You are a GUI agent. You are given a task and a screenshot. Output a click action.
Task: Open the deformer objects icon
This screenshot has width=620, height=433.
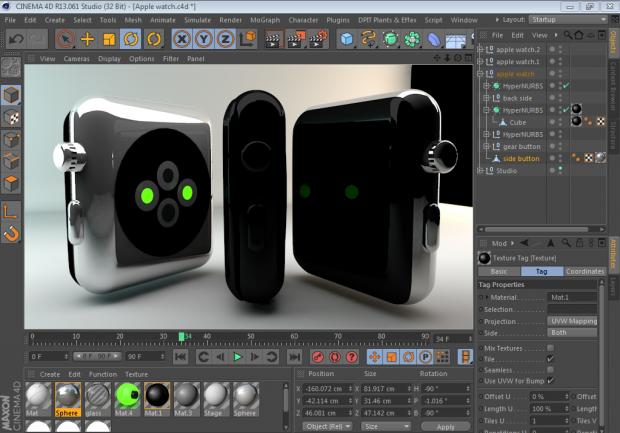434,39
